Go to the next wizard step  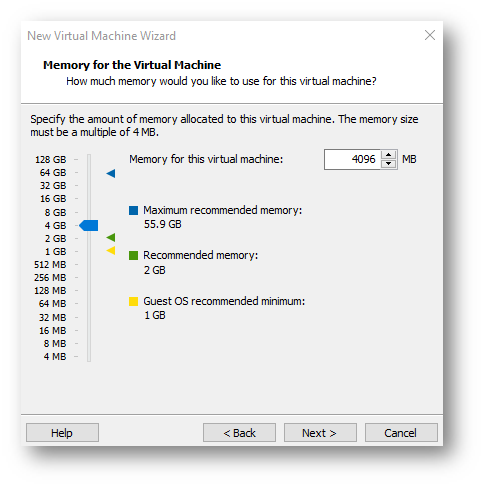tap(320, 433)
